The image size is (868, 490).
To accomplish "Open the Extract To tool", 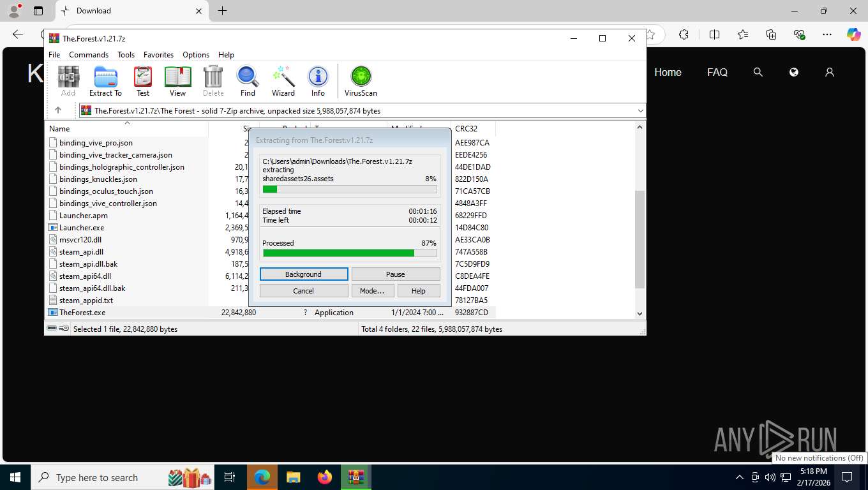I will coord(105,82).
